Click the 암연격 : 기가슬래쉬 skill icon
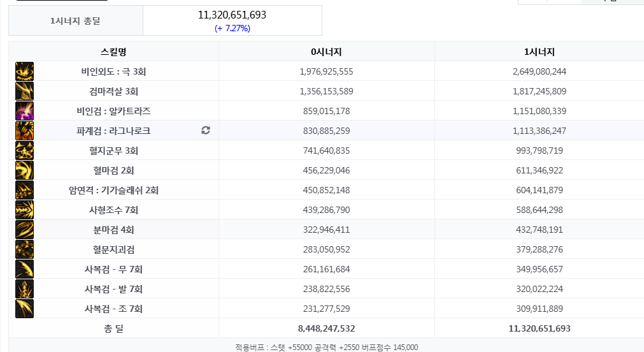 pyautogui.click(x=25, y=190)
